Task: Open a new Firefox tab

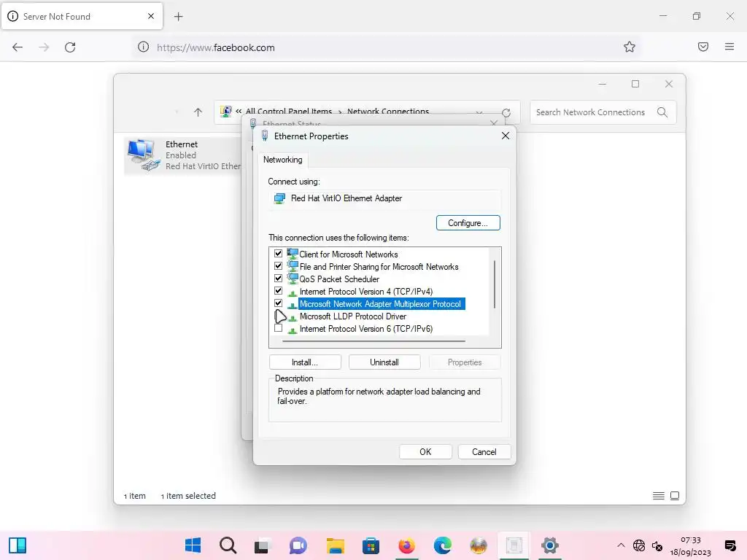Action: coord(178,17)
